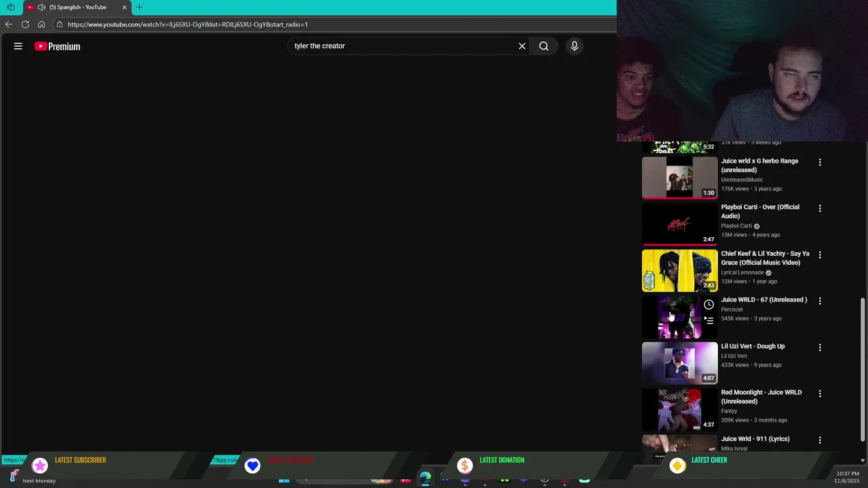Select the Spanglish - YouTube browser tab
Viewport: 868px width, 488px height.
(77, 7)
